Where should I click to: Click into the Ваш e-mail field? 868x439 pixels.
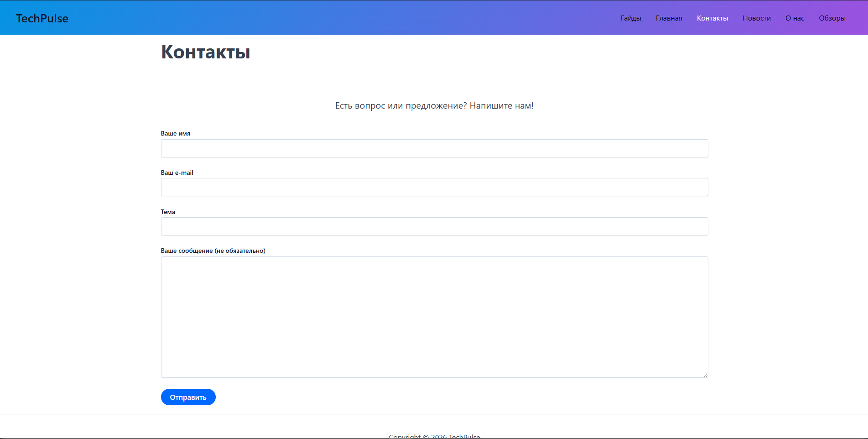(434, 187)
